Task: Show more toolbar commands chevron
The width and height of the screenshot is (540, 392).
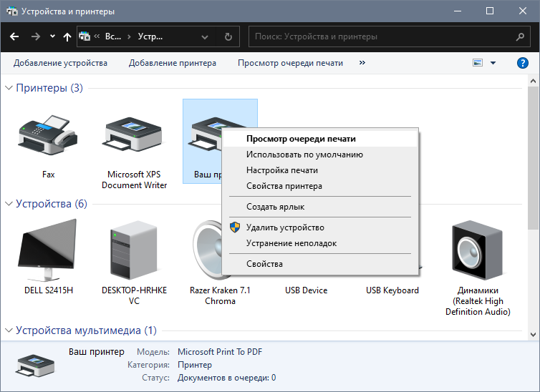Action: tap(362, 62)
